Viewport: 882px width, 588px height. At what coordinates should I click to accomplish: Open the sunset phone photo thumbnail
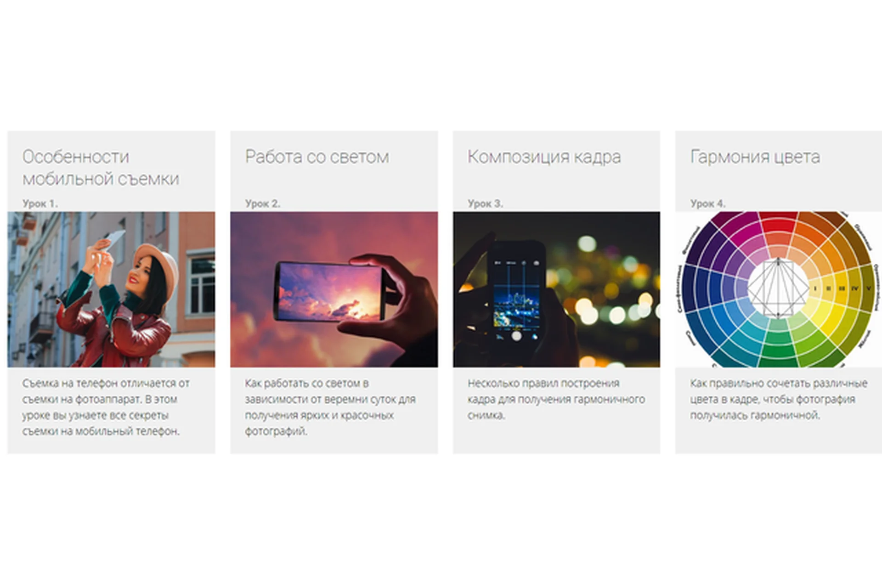[x=334, y=289]
